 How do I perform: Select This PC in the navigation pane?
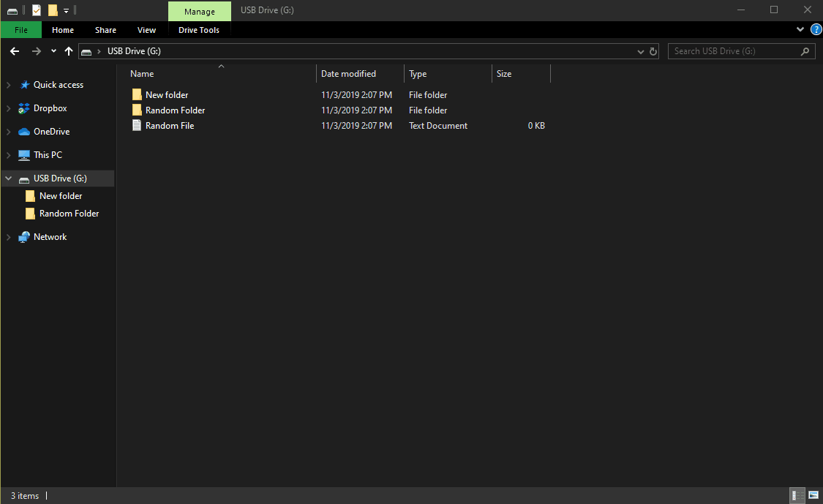(x=48, y=155)
